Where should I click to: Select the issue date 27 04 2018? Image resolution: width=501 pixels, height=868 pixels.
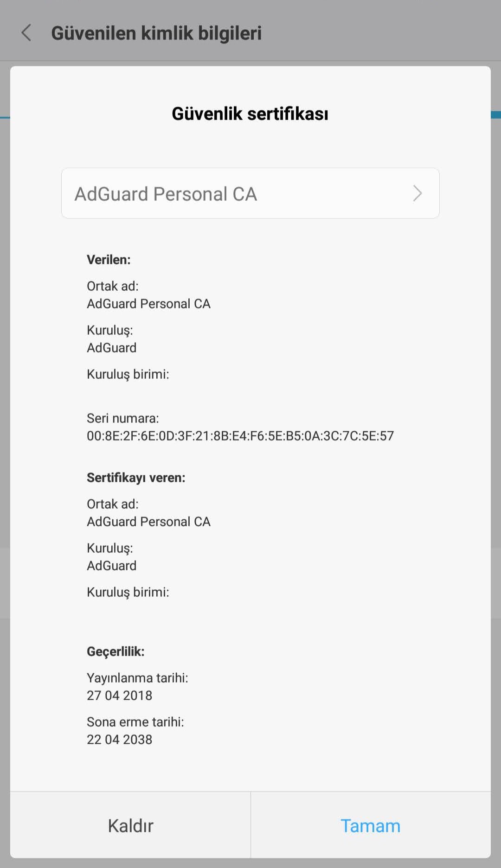[x=119, y=696]
